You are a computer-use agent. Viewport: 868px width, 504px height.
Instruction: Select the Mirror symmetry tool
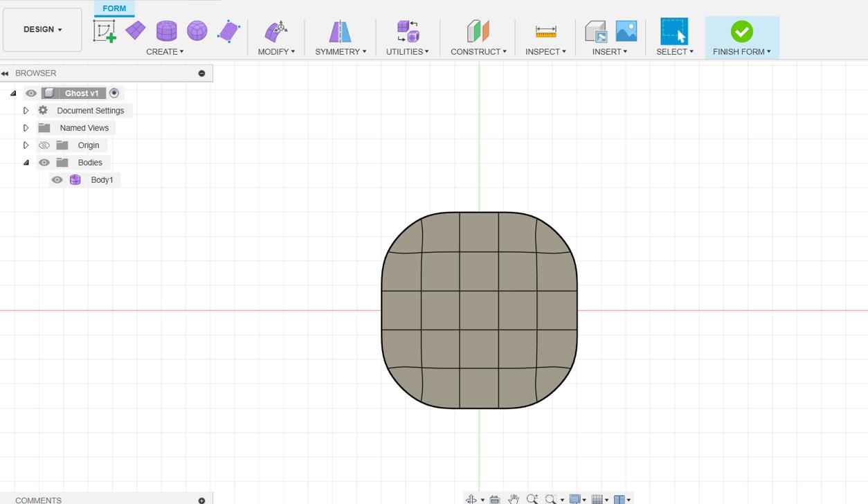340,31
